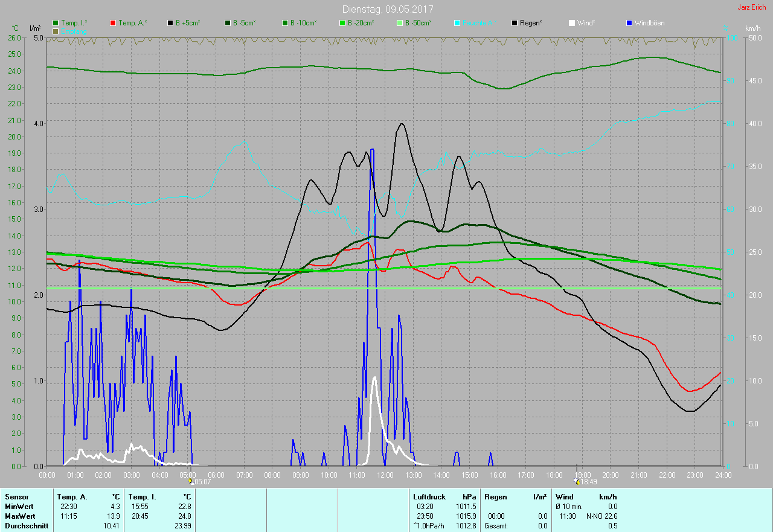773x532 pixels.
Task: Click the sunset icon at 18:49
Action: pos(577,481)
